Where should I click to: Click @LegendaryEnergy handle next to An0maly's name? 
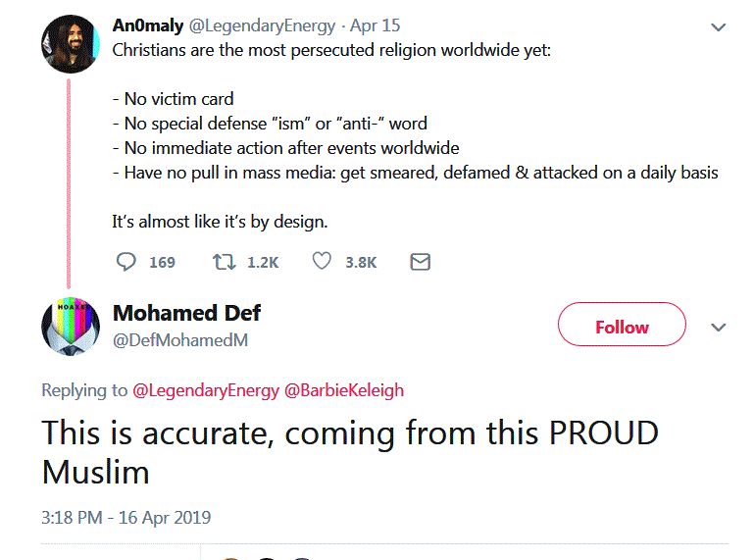coord(248,25)
